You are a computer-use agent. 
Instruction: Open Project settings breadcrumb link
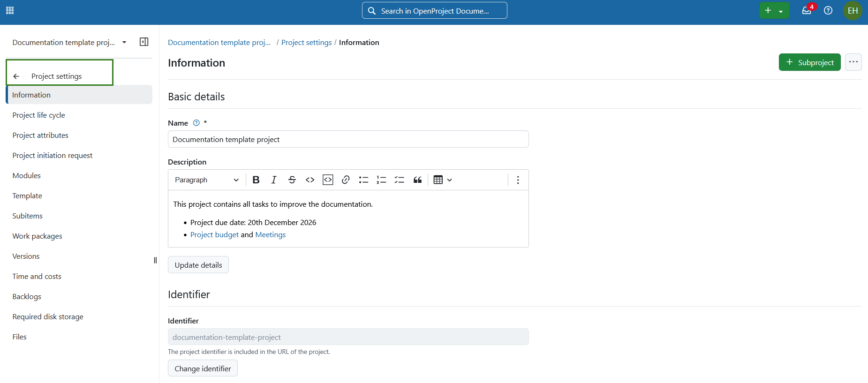pyautogui.click(x=306, y=42)
